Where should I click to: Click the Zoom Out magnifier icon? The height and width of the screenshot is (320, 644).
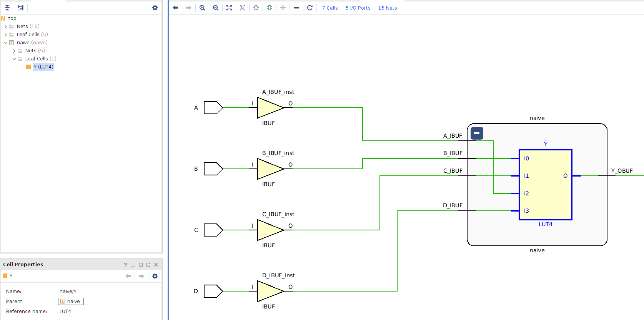tap(216, 8)
